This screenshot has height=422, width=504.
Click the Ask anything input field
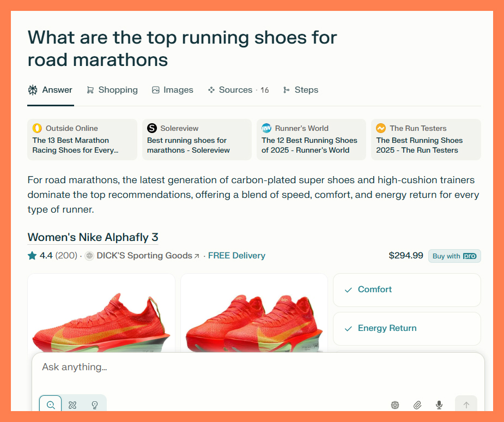point(218,367)
